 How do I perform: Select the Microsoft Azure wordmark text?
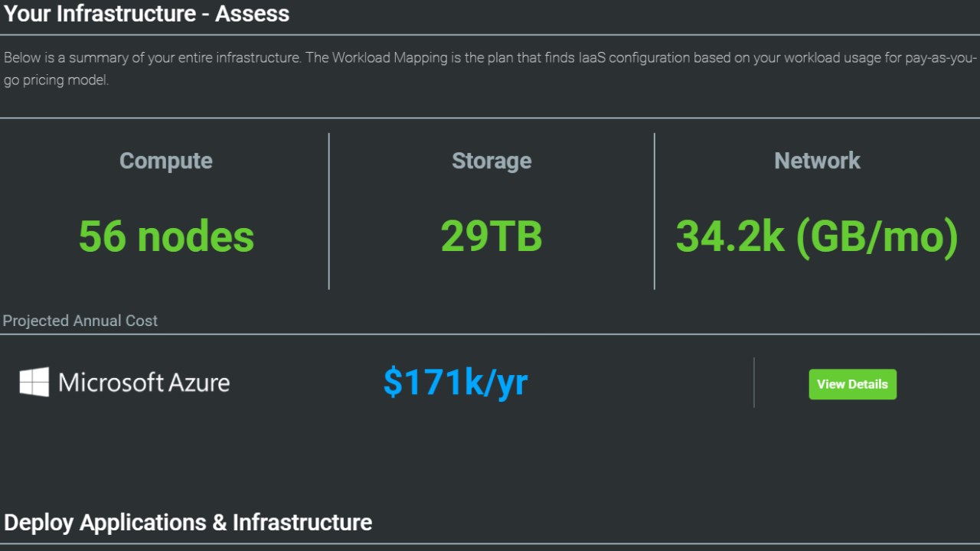tap(144, 382)
